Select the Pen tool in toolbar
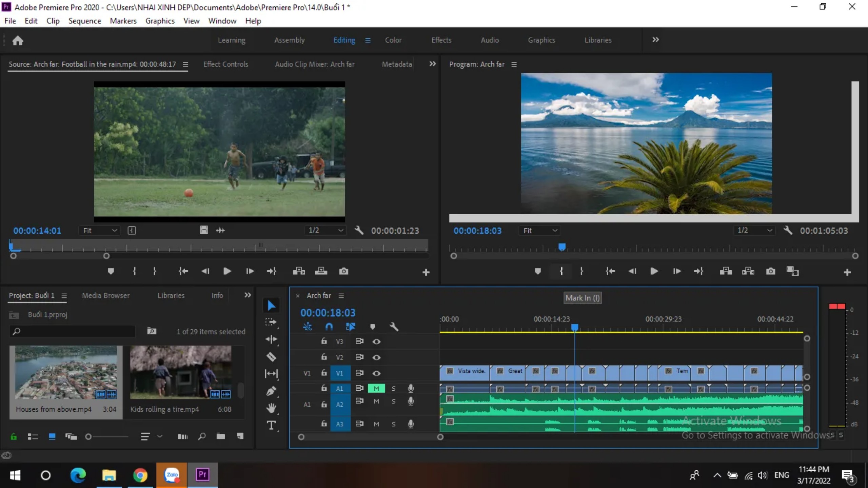This screenshot has height=488, width=868. click(271, 391)
